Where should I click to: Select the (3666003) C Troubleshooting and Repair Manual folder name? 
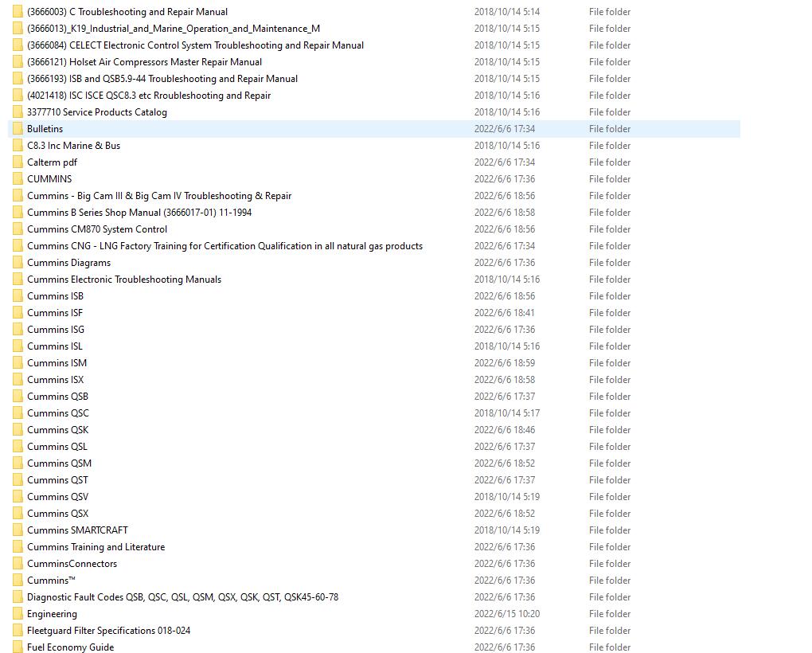tap(127, 12)
